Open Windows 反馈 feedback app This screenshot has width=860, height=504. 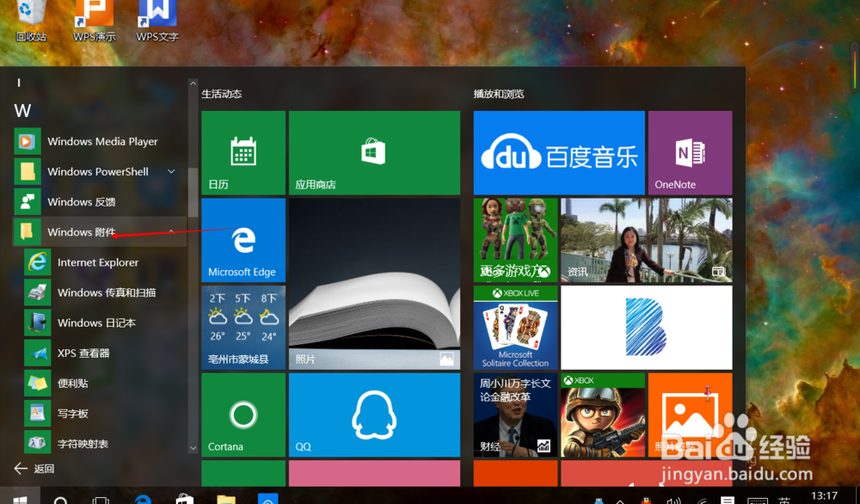click(x=99, y=202)
